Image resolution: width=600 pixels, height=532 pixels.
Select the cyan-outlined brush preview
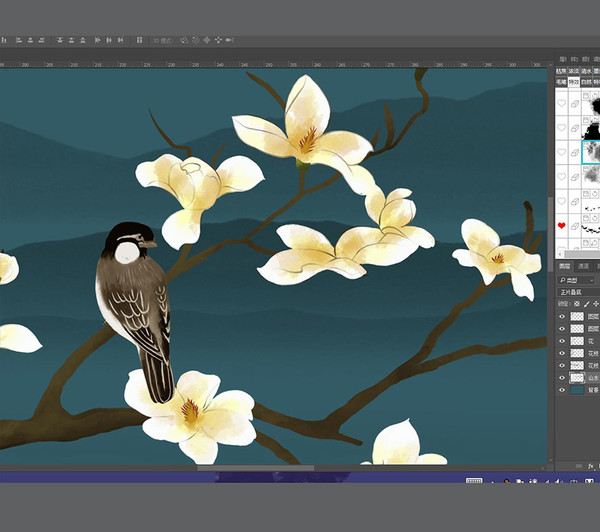click(591, 152)
